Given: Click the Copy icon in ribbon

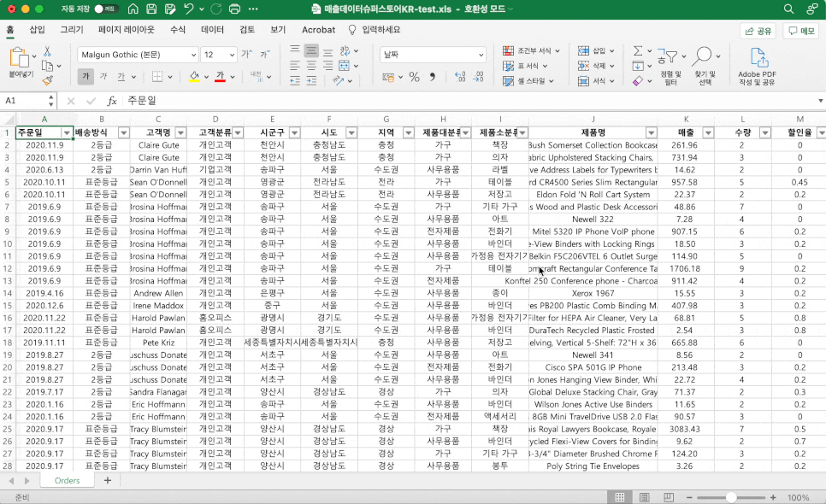Looking at the screenshot, I should pos(47,66).
